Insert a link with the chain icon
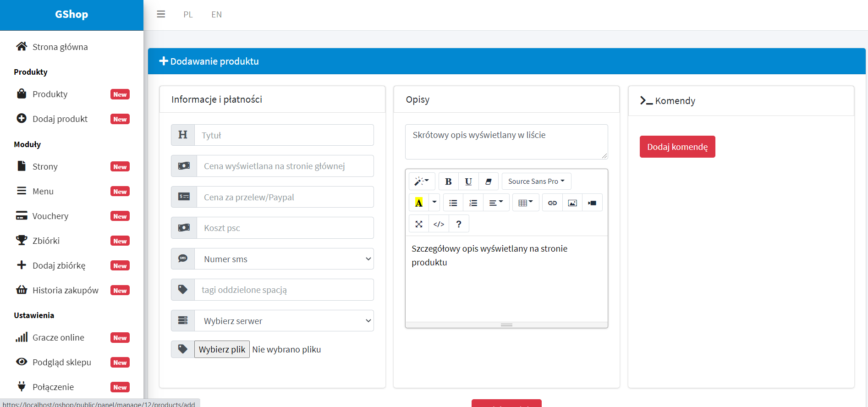 pyautogui.click(x=552, y=203)
